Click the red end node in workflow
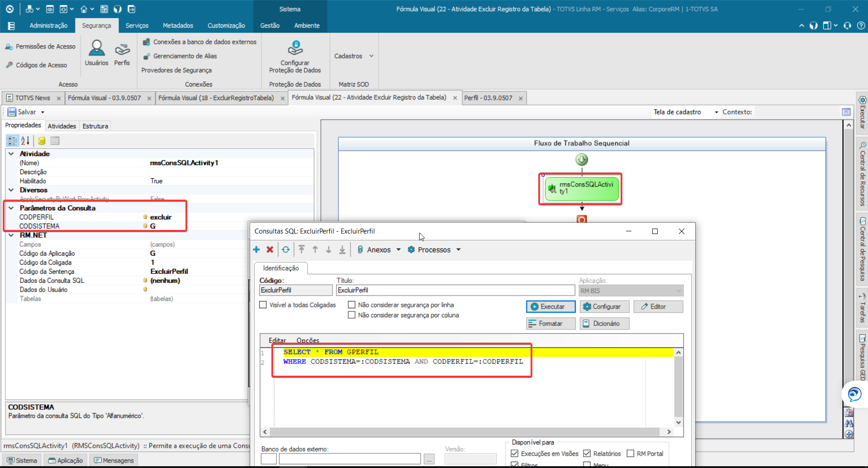This screenshot has width=868, height=468. pyautogui.click(x=582, y=220)
